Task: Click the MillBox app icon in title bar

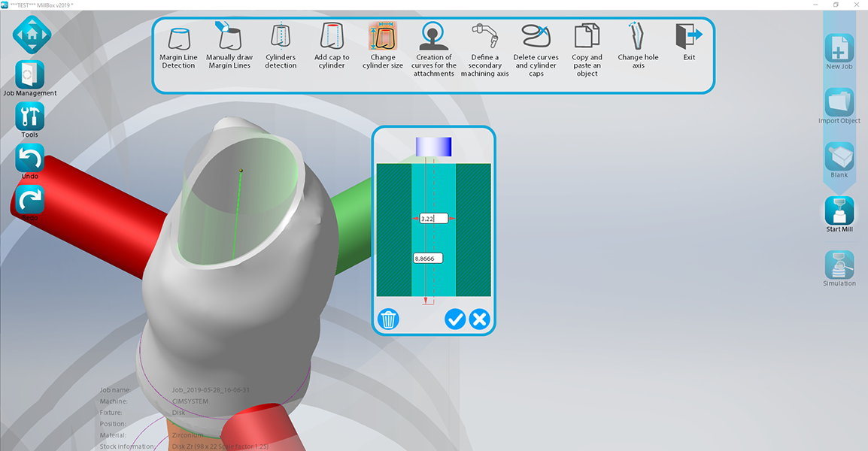Action: point(5,5)
